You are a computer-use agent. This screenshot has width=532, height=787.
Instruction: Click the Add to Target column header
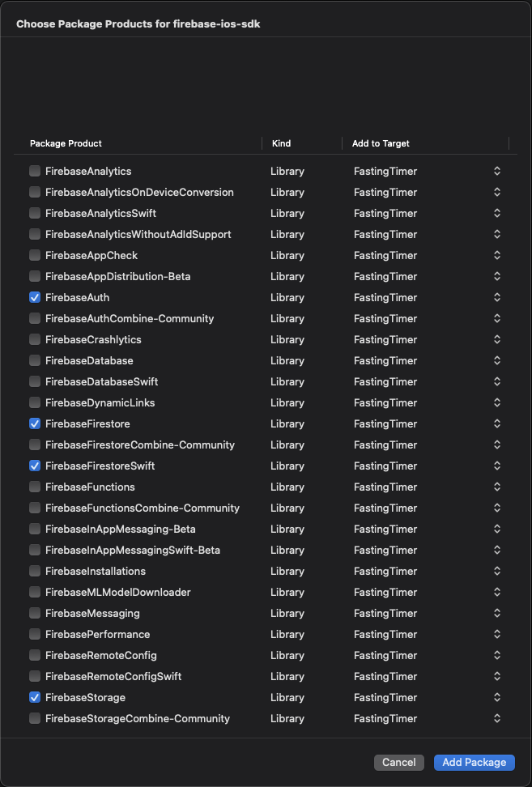381,143
